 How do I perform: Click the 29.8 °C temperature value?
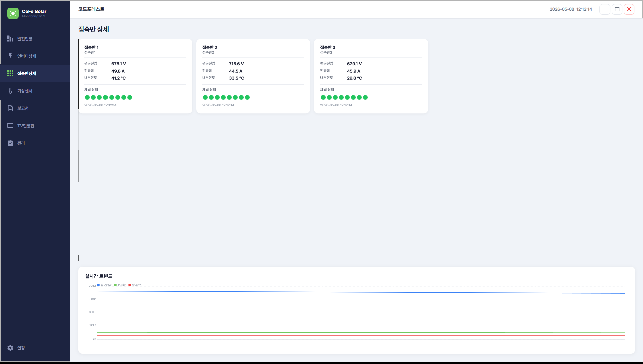click(355, 78)
